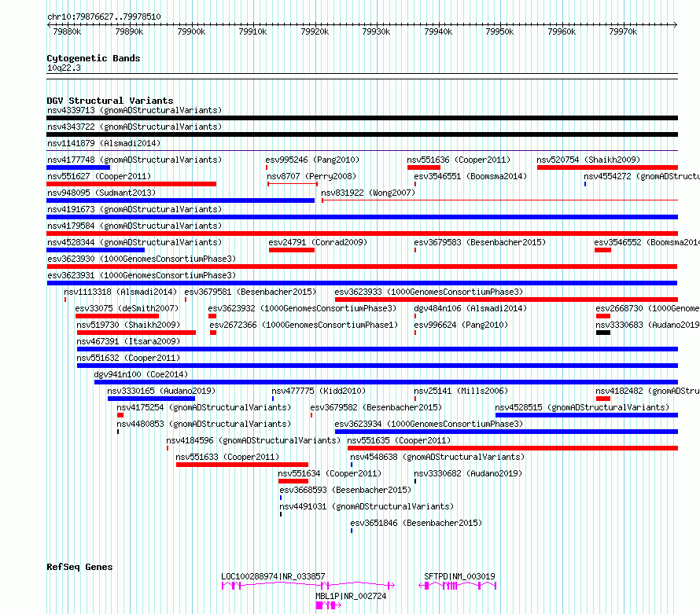Open the nsv551636 (Cooper2011) variant label
This screenshot has width=700, height=614.
459,160
